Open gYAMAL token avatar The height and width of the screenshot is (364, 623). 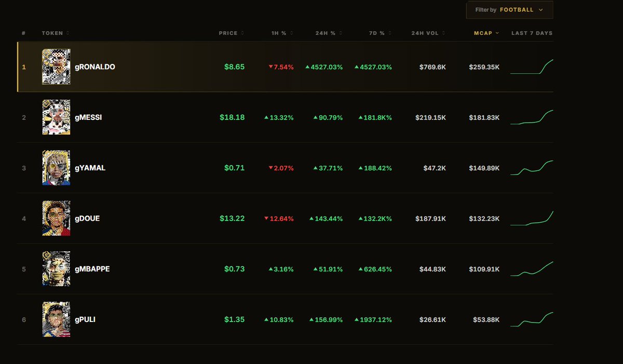tap(56, 168)
